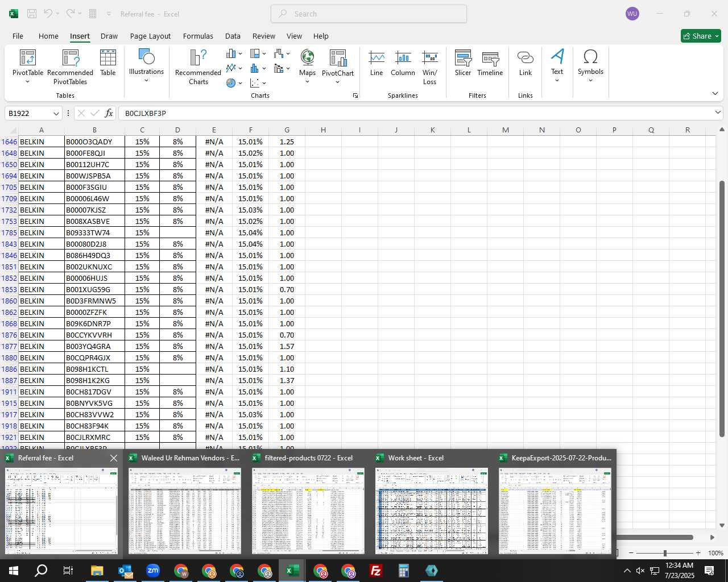Switch to the Page Layout tab
Viewport: 728px width, 582px height.
pos(150,36)
